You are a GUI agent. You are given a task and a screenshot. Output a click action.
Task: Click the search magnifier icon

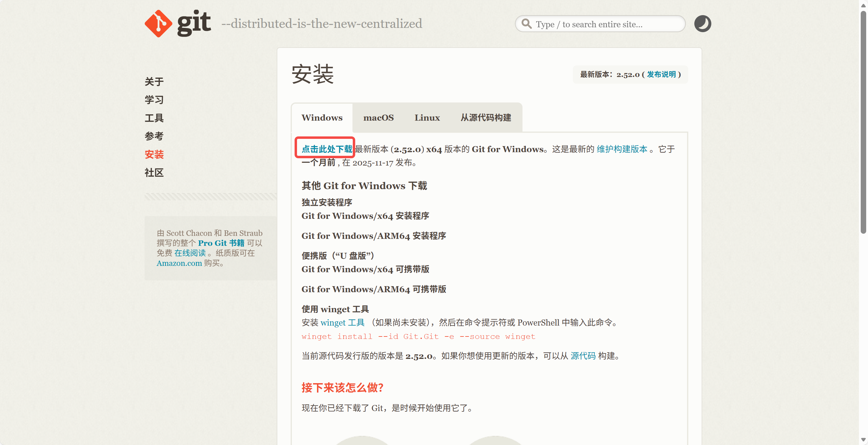pyautogui.click(x=526, y=24)
